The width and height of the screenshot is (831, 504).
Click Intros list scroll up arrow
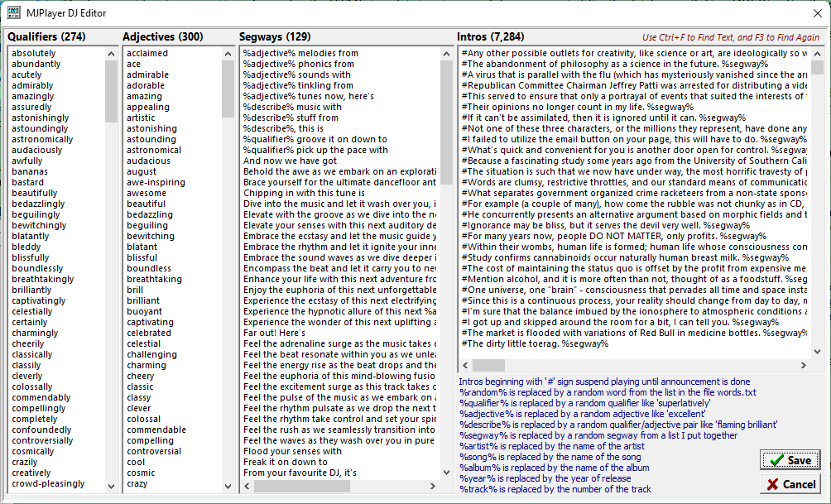(817, 54)
